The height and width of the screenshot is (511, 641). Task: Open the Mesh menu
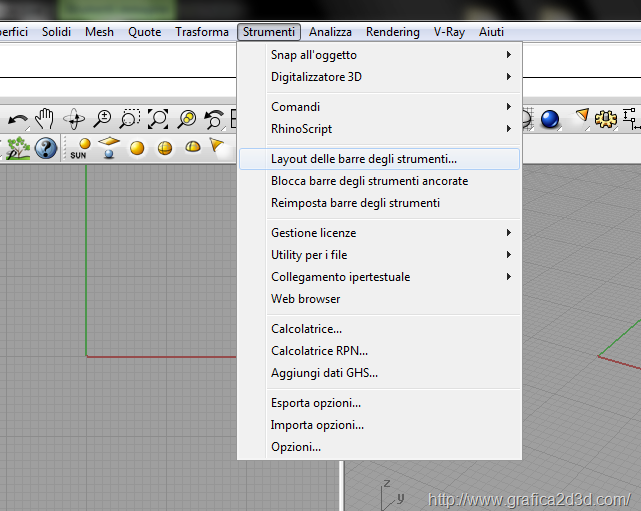(99, 32)
